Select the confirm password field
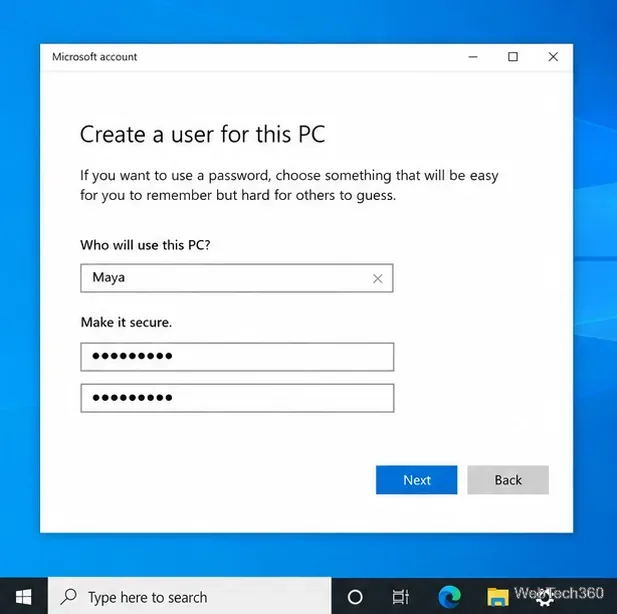The image size is (617, 614). pos(237,398)
